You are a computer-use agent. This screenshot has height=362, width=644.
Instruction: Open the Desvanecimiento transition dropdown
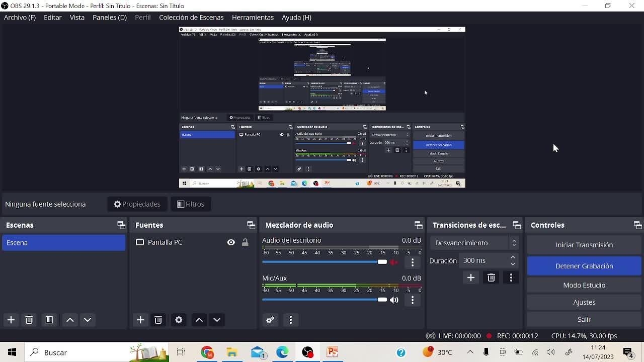click(x=474, y=243)
